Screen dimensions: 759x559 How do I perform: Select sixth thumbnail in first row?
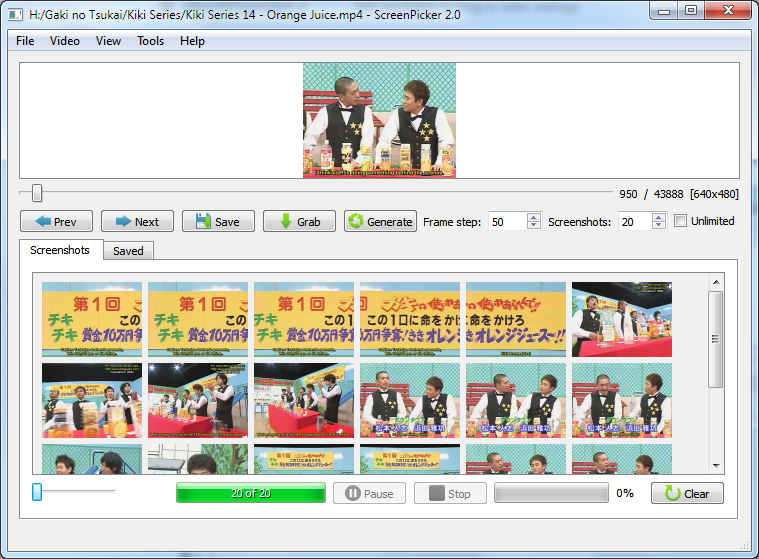(x=622, y=319)
